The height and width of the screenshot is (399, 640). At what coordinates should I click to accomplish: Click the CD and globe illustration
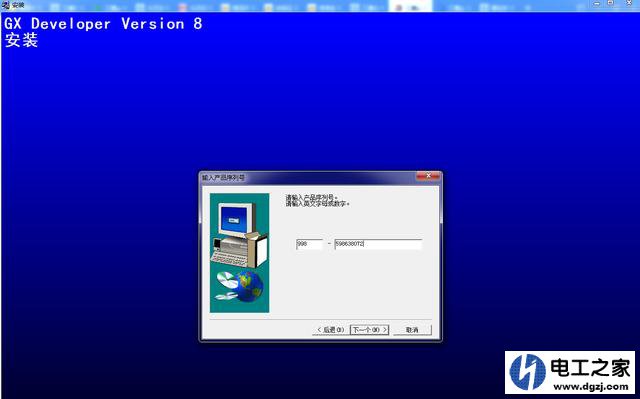tap(239, 286)
